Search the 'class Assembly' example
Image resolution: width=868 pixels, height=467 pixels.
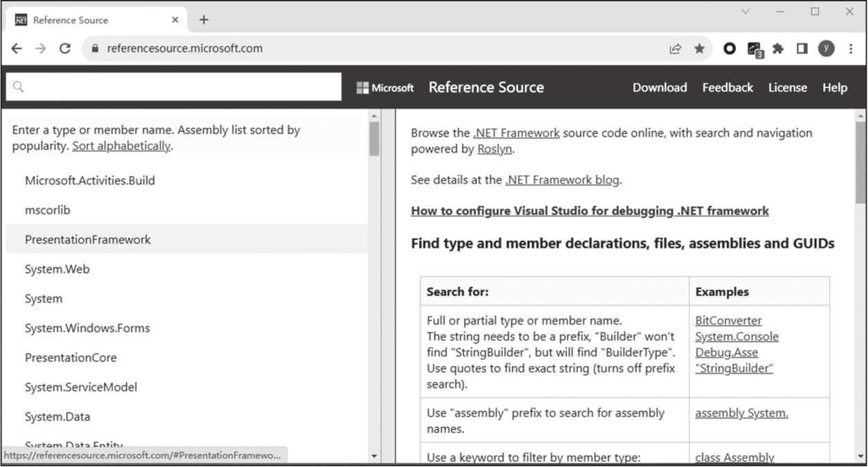pos(735,457)
